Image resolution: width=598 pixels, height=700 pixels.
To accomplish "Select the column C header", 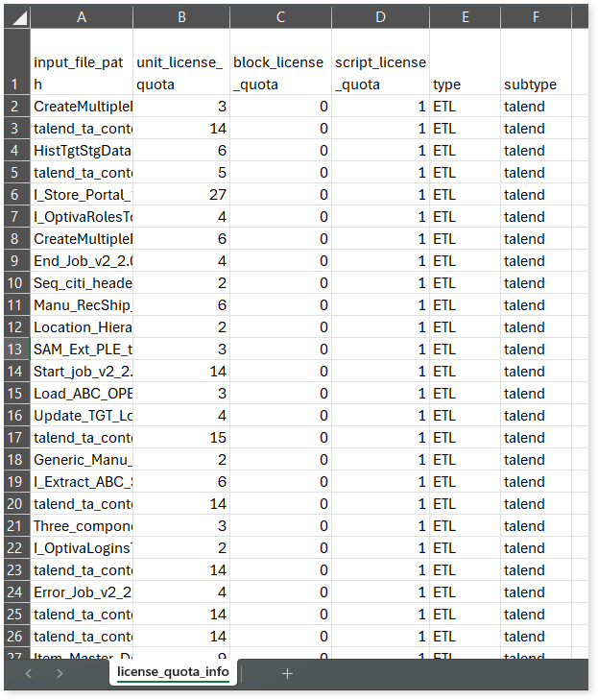I will [x=281, y=17].
